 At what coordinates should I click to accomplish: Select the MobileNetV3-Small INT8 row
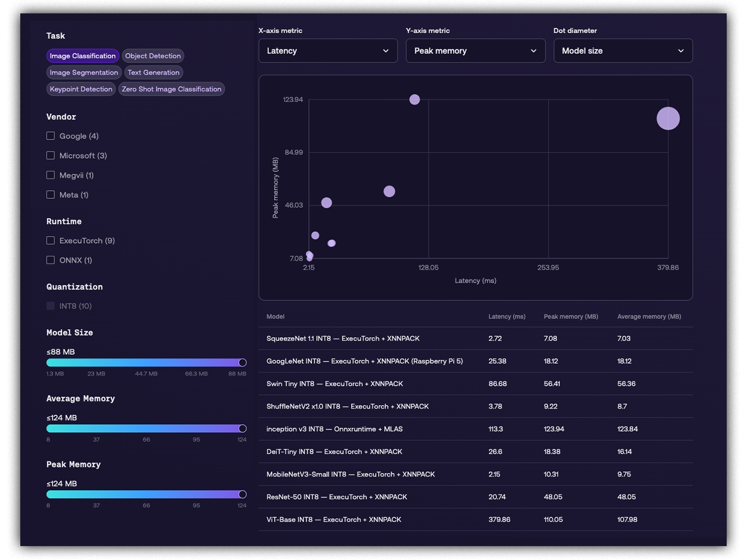[476, 475]
